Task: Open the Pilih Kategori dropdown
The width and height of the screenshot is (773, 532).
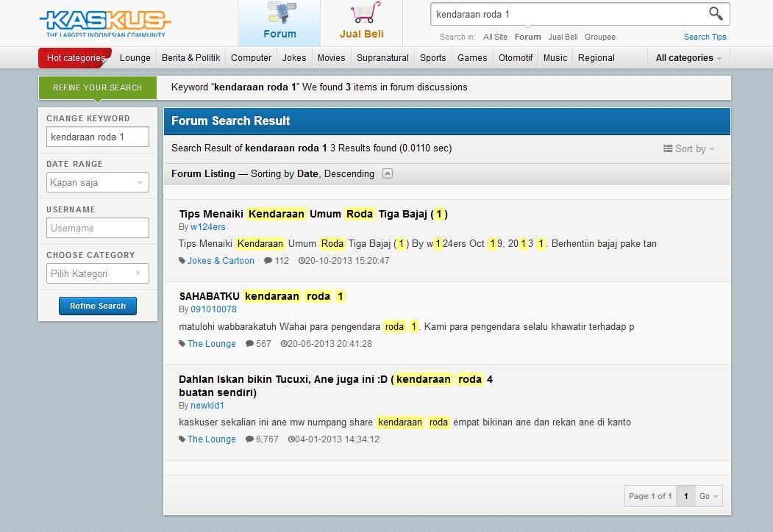Action: point(98,274)
